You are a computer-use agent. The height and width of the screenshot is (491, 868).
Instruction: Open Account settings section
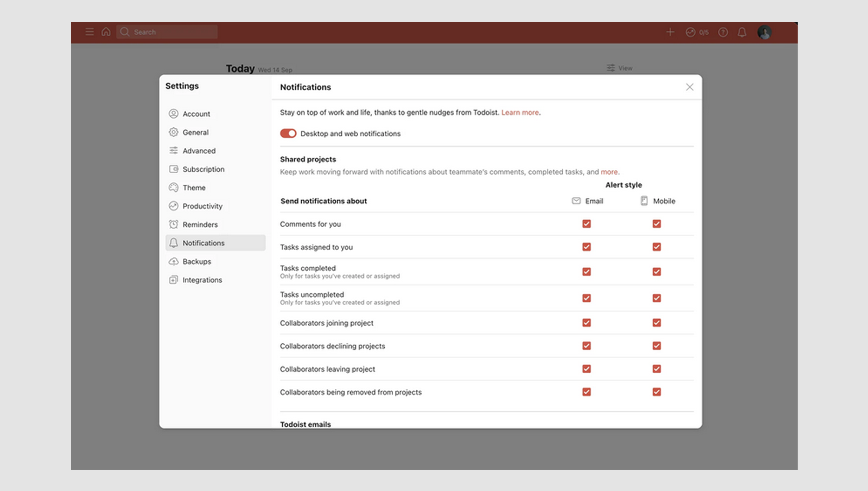[196, 114]
